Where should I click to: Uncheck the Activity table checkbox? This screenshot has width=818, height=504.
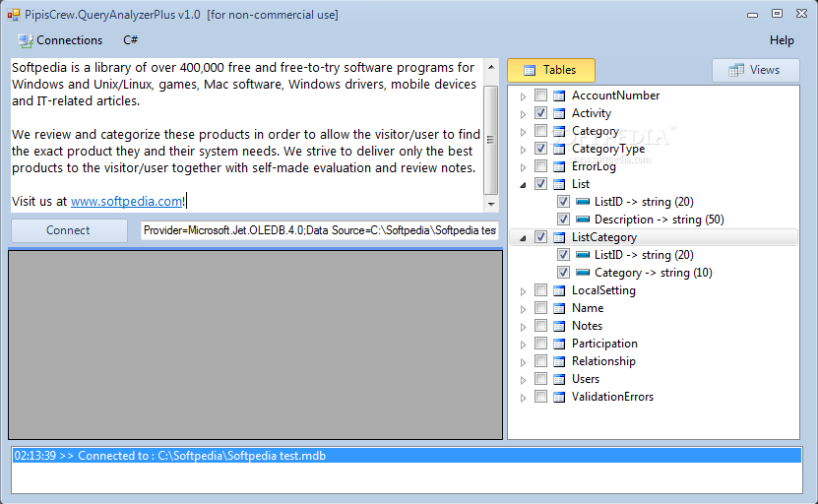tap(541, 112)
